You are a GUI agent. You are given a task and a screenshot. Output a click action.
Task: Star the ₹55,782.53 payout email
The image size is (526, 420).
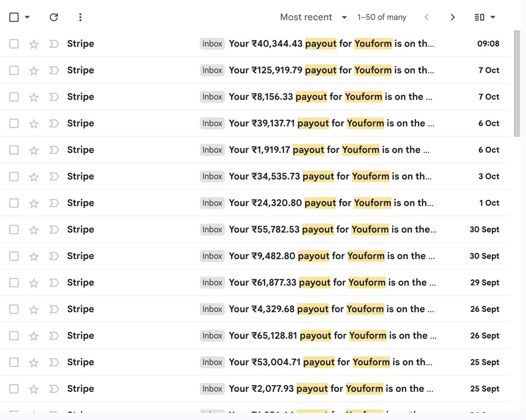click(x=34, y=229)
